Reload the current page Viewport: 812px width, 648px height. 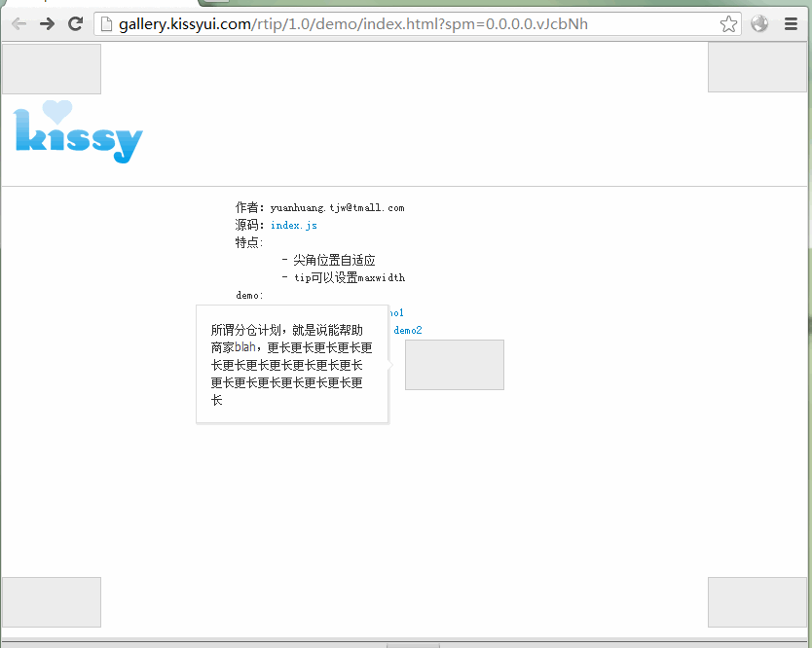(75, 24)
